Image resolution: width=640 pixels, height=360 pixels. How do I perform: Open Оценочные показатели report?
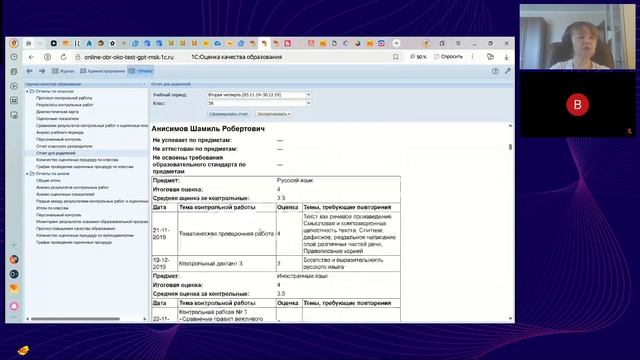tap(57, 118)
